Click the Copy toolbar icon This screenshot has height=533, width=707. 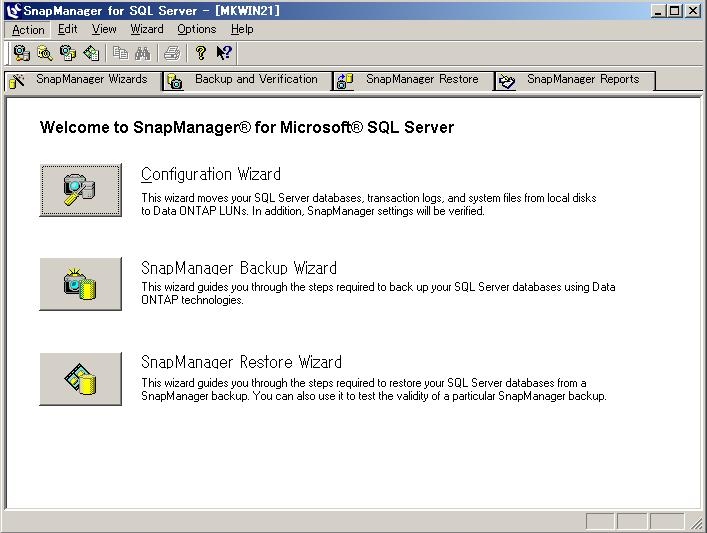[x=120, y=53]
